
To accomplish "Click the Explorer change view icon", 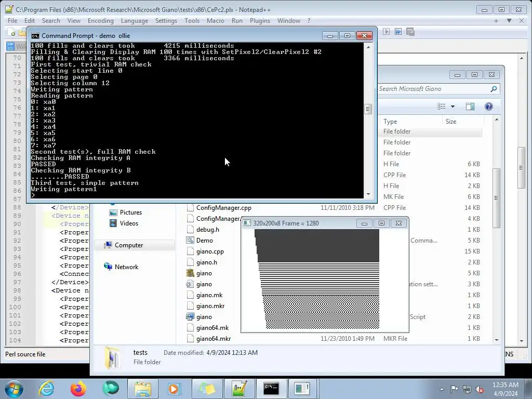I will [442, 107].
